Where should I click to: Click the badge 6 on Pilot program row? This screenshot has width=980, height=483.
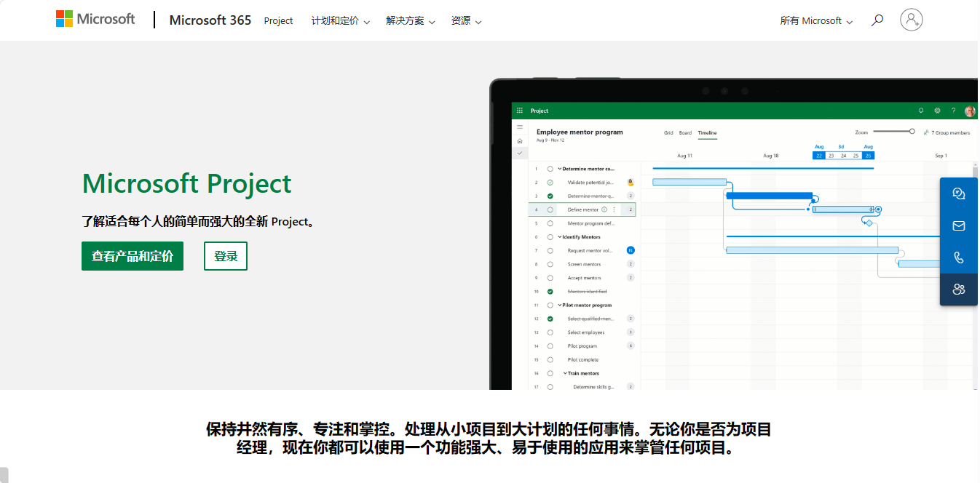pos(631,346)
